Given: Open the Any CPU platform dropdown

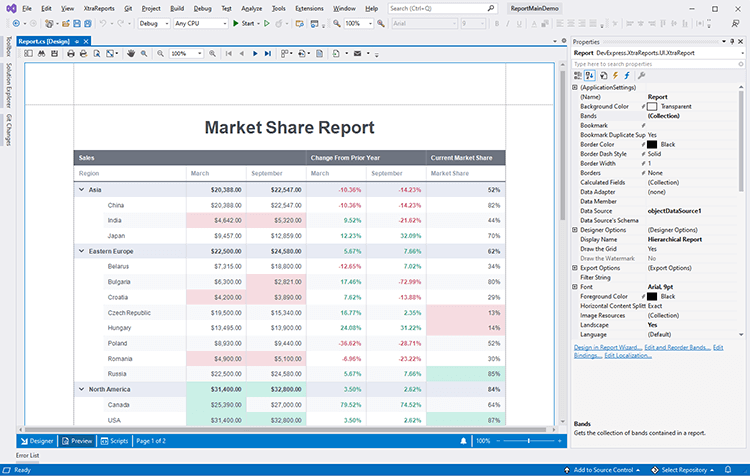Looking at the screenshot, I should tap(200, 22).
